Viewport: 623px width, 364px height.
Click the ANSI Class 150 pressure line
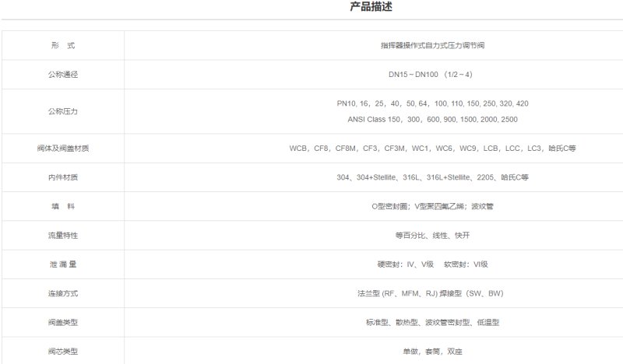432,119
